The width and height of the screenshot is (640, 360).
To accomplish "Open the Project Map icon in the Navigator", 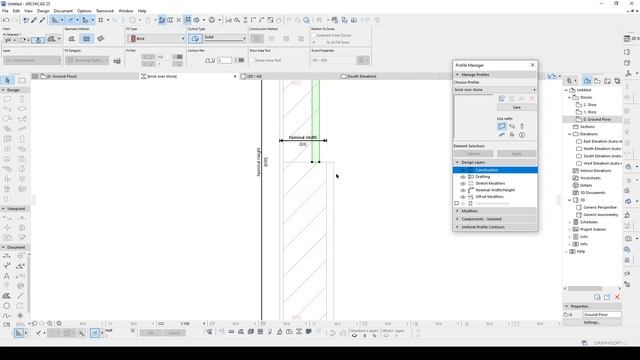I will pyautogui.click(x=587, y=81).
